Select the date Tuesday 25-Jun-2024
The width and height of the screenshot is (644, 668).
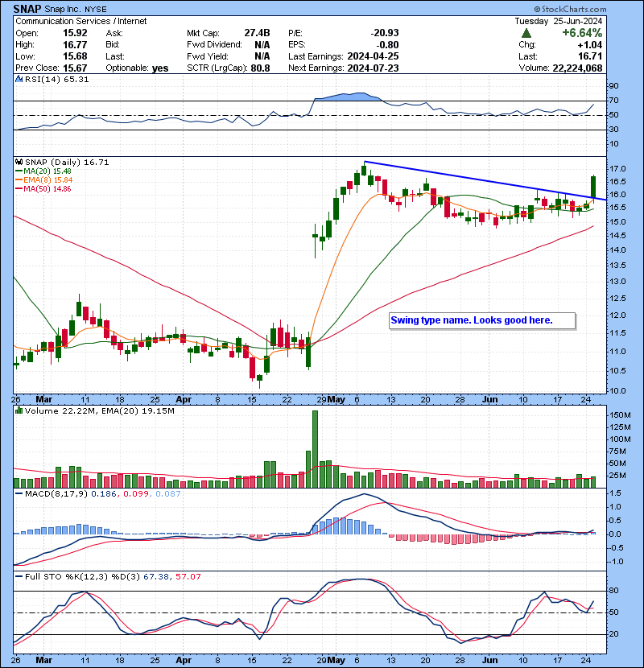pos(559,21)
